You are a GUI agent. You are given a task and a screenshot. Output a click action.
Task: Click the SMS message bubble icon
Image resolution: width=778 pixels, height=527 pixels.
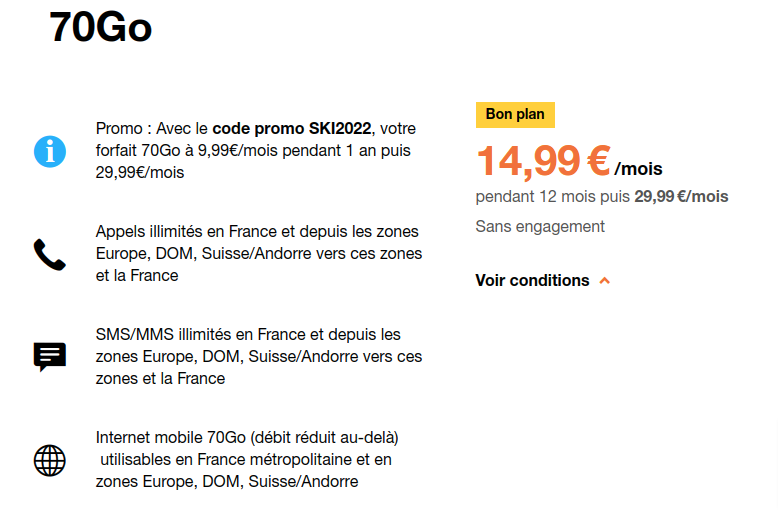49,357
